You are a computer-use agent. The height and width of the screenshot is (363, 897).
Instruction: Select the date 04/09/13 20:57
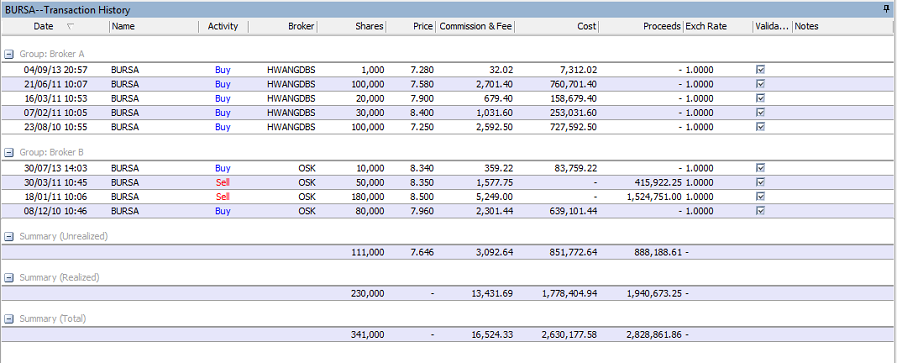pos(55,70)
